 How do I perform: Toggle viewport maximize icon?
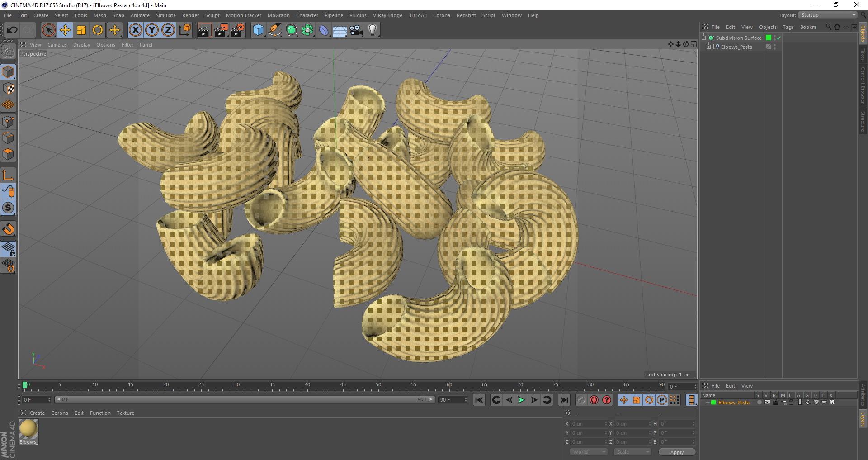pyautogui.click(x=693, y=44)
